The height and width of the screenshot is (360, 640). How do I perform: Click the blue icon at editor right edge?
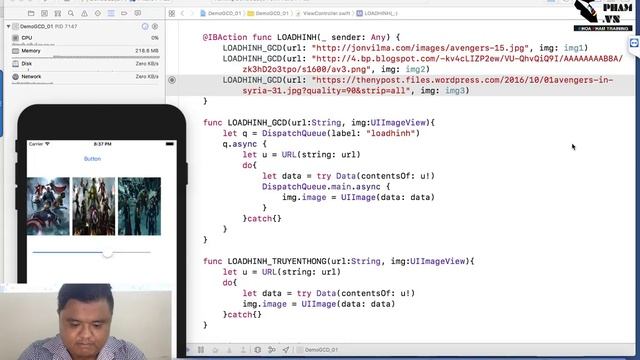point(634,43)
